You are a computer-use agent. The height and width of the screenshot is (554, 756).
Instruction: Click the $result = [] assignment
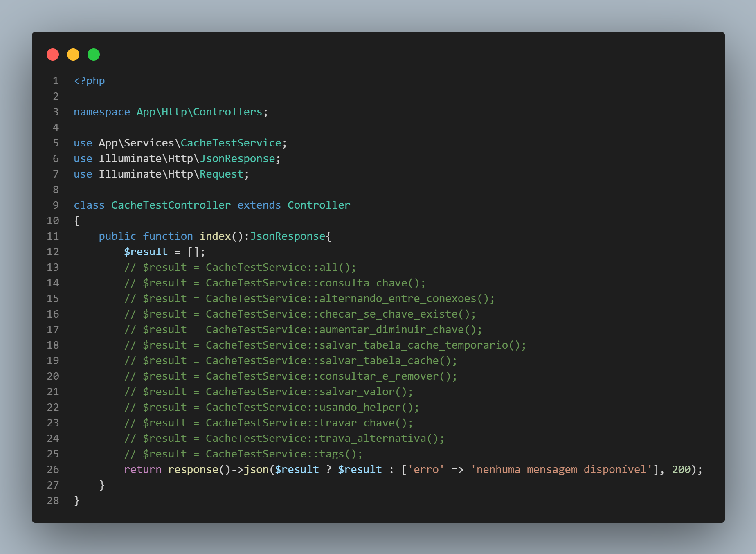click(x=164, y=252)
